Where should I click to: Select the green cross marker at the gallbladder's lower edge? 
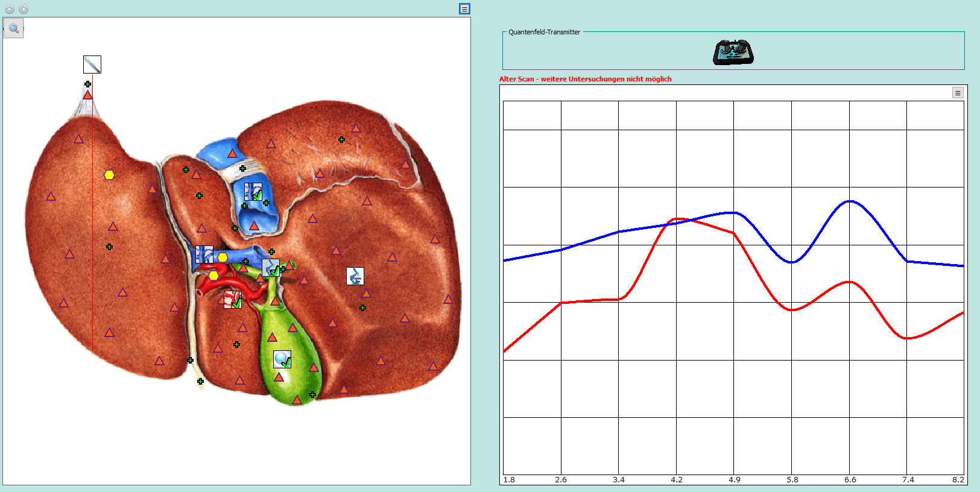(x=312, y=395)
